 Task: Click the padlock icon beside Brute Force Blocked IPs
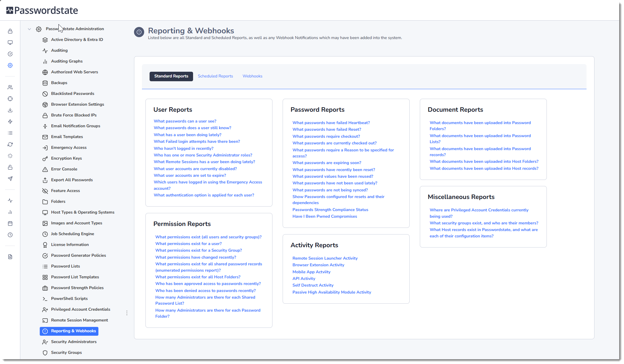click(x=45, y=115)
